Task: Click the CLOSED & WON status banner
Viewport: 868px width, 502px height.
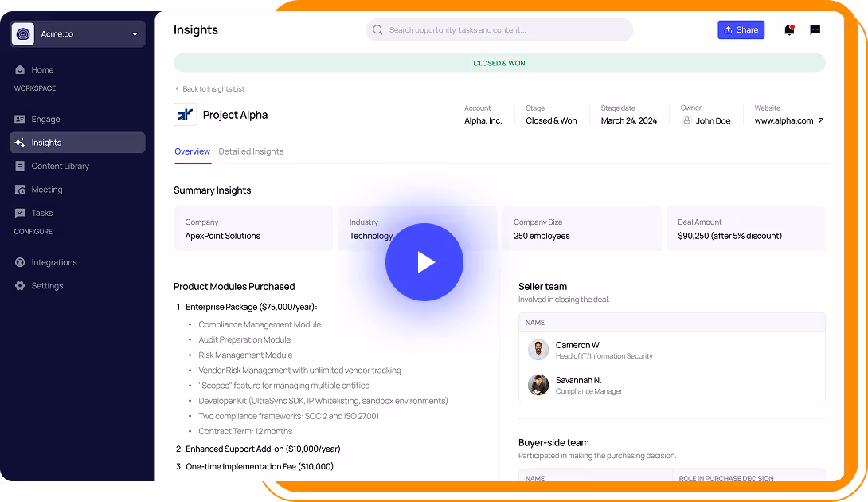Action: 499,63
